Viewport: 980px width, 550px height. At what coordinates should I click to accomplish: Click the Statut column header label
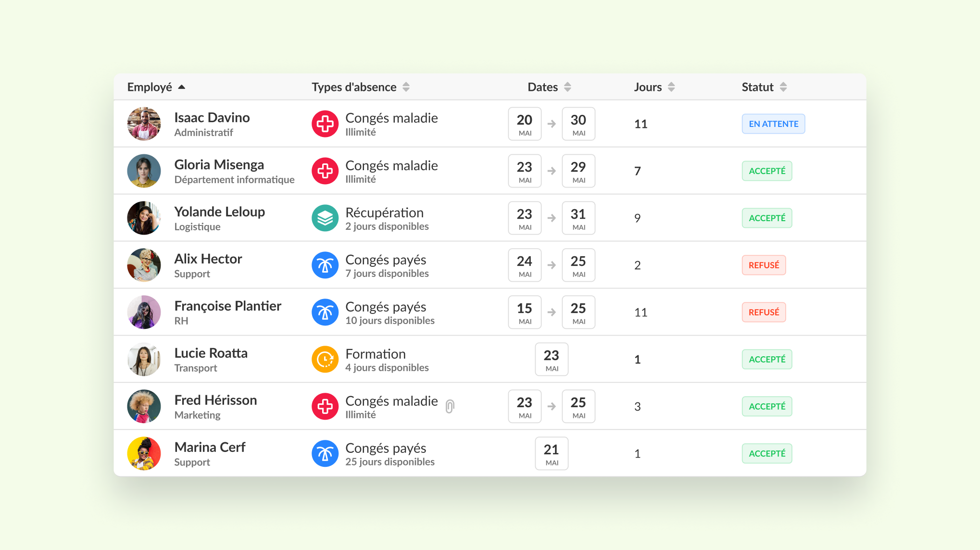(757, 87)
